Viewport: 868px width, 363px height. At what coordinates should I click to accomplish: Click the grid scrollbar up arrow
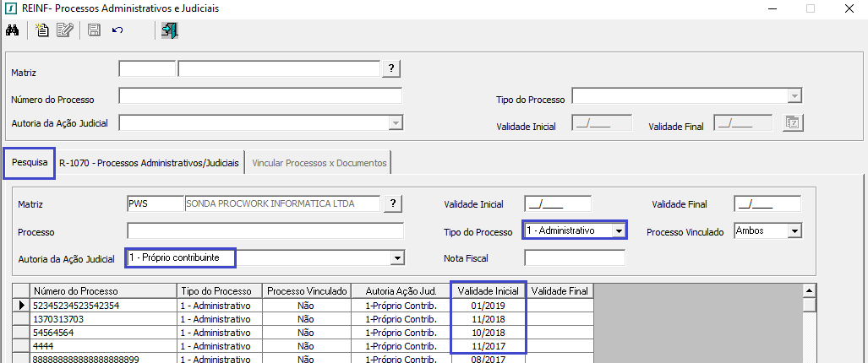pyautogui.click(x=809, y=291)
